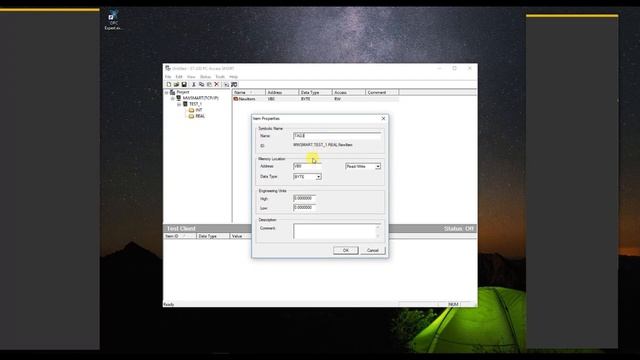Click the memory Address input field

pos(307,167)
